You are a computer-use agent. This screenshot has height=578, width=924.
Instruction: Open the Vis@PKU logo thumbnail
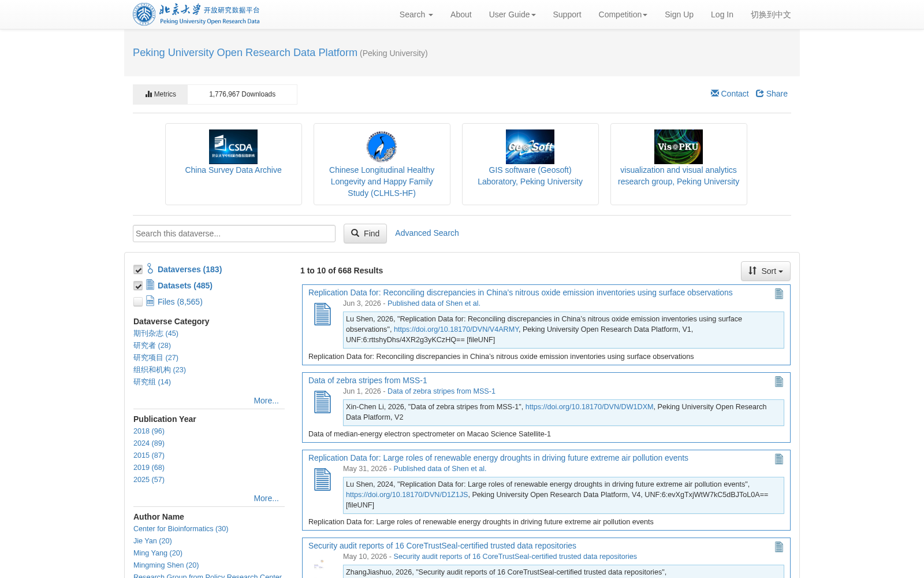coord(679,147)
